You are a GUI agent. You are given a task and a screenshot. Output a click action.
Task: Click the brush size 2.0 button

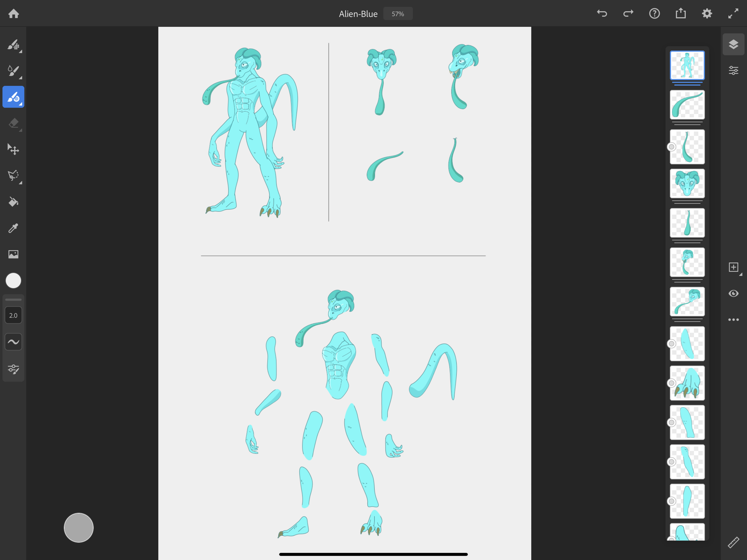(x=13, y=315)
